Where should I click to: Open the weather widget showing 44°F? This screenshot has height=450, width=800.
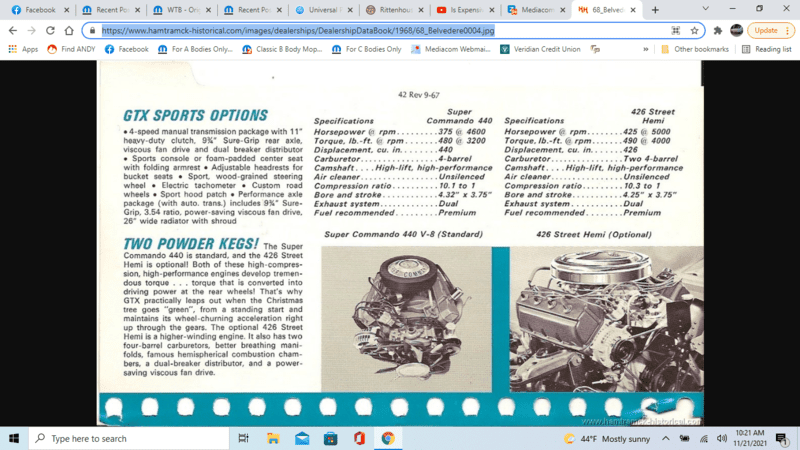(x=607, y=439)
